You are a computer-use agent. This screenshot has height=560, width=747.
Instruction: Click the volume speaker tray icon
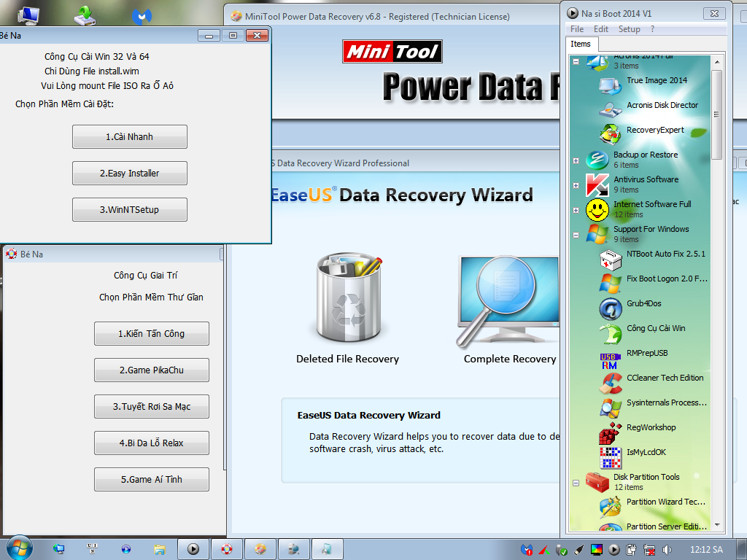[x=667, y=550]
